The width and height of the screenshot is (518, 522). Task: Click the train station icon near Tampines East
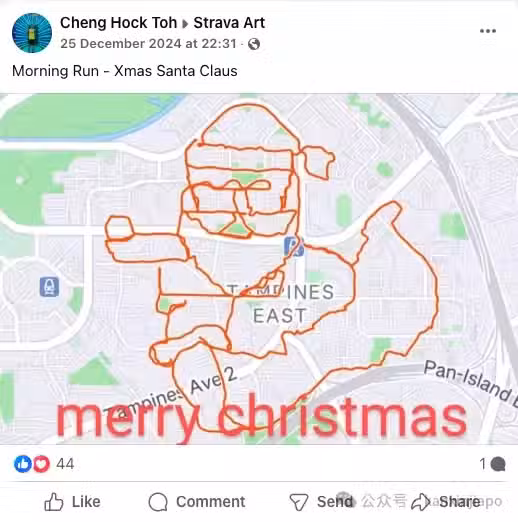pyautogui.click(x=294, y=246)
